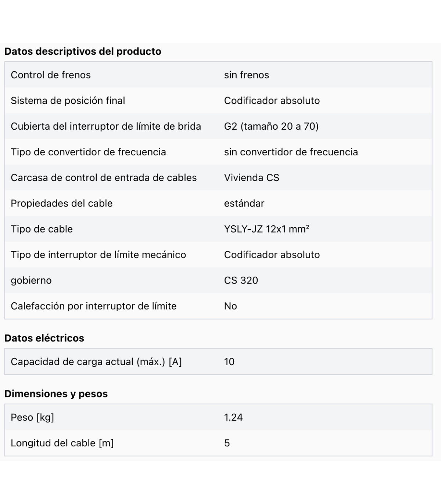Viewport: 441px width, 504px height.
Task: Click 'Tipo de convertidor de frecuencia' label
Action: [88, 152]
